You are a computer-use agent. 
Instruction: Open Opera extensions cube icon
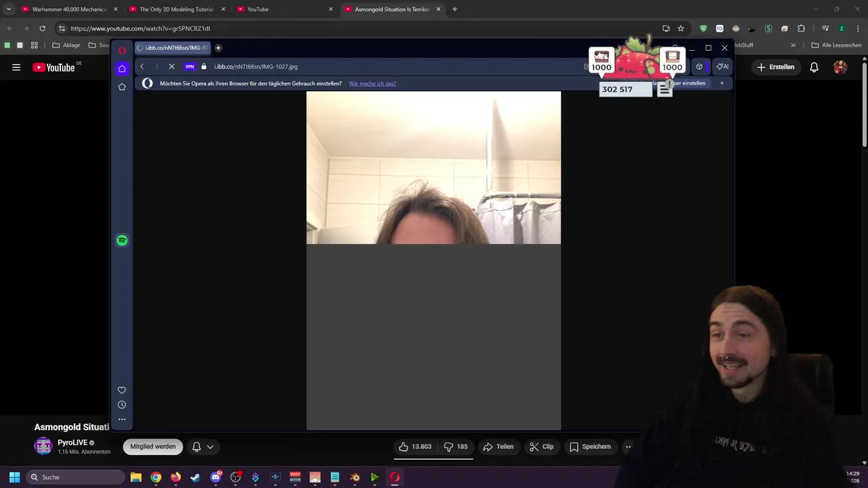(699, 66)
